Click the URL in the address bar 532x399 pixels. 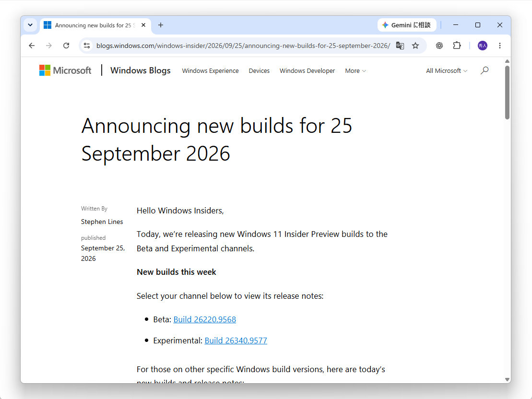(243, 46)
